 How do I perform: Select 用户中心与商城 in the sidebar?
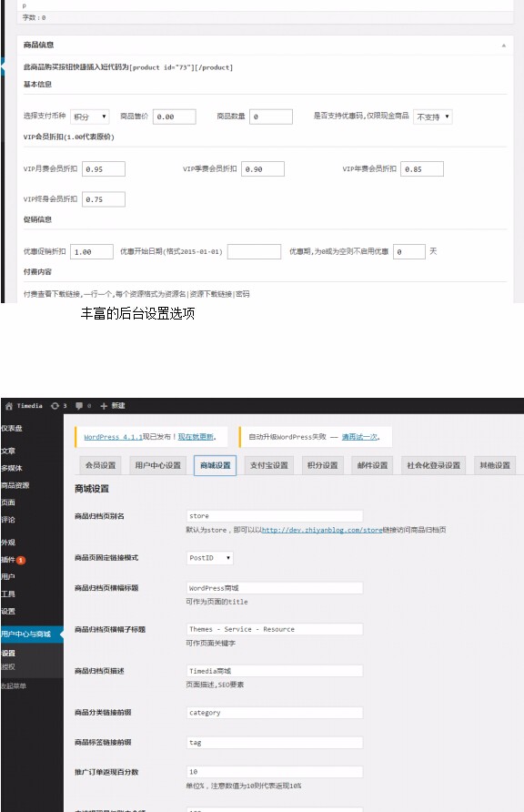coord(32,634)
